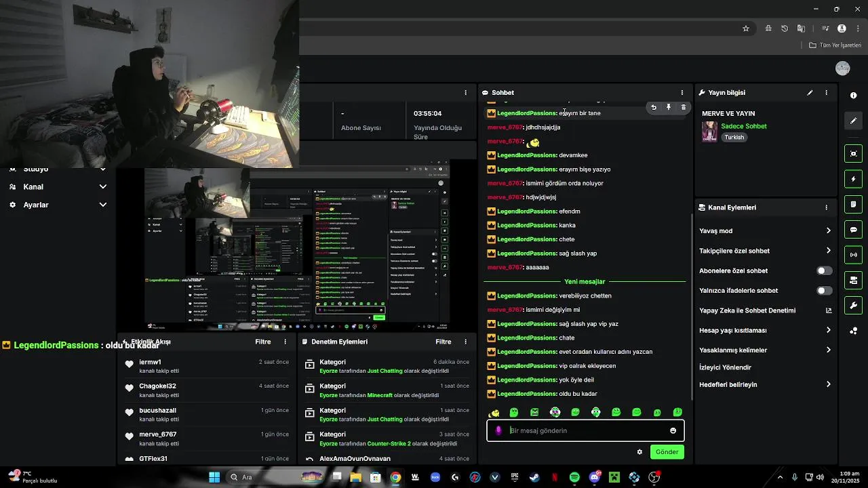The width and height of the screenshot is (868, 488).
Task: Click the Chagokel32 follower entry
Action: (x=207, y=390)
